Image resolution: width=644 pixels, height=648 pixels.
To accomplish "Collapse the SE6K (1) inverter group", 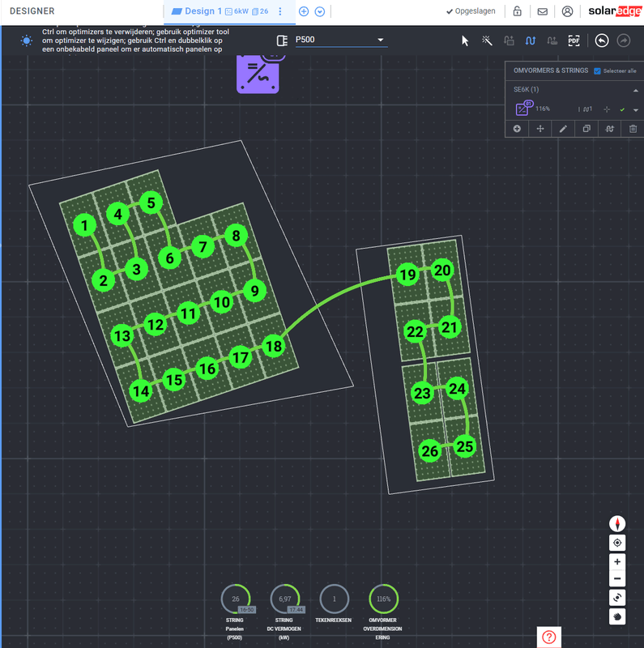I will click(x=635, y=90).
